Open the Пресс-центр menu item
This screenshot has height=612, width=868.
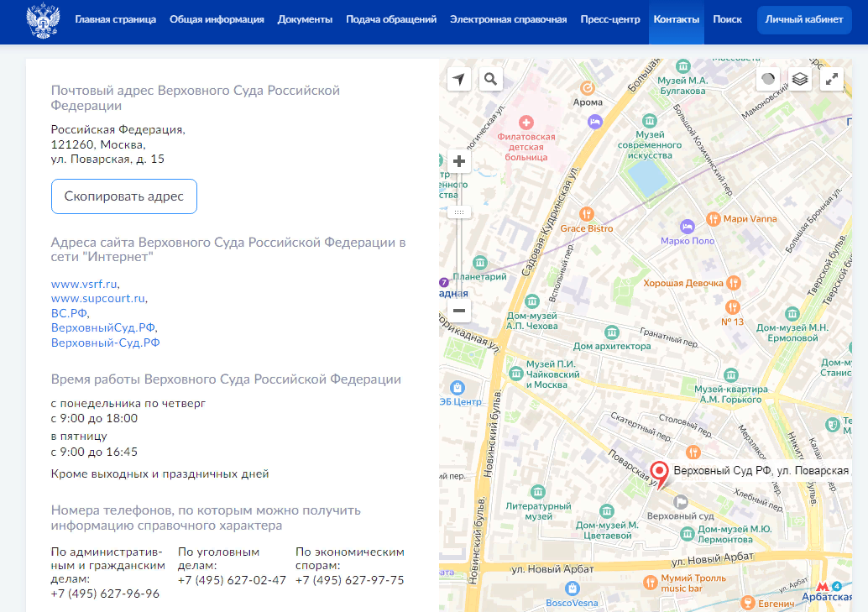point(610,19)
